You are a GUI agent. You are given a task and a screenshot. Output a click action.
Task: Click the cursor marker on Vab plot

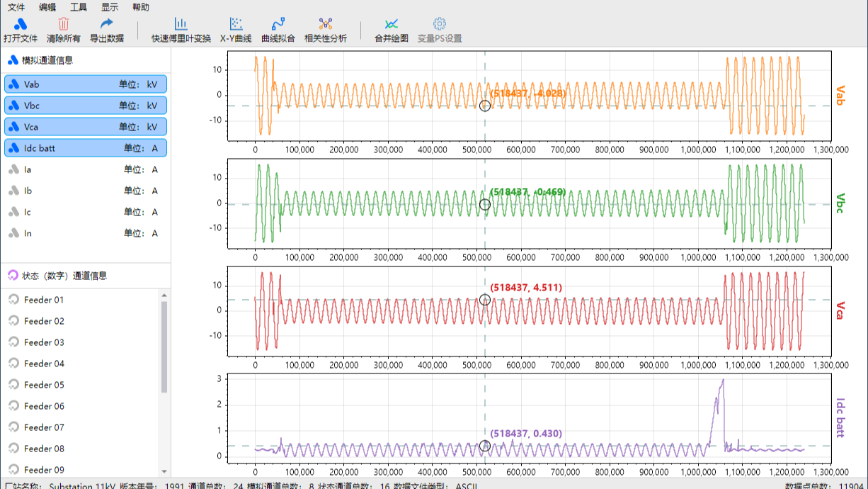coord(485,106)
